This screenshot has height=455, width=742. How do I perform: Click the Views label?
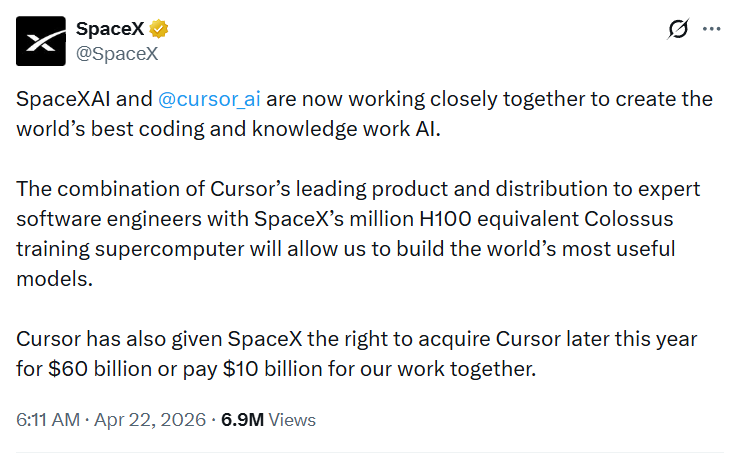[x=292, y=420]
